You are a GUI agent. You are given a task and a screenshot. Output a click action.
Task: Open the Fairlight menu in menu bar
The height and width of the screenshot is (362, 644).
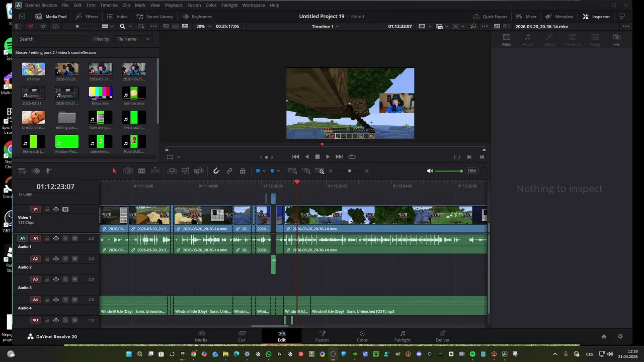(x=229, y=5)
